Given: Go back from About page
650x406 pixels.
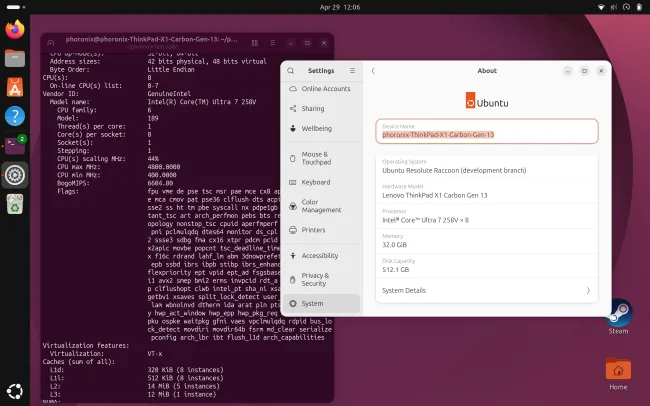Looking at the screenshot, I should point(373,71).
